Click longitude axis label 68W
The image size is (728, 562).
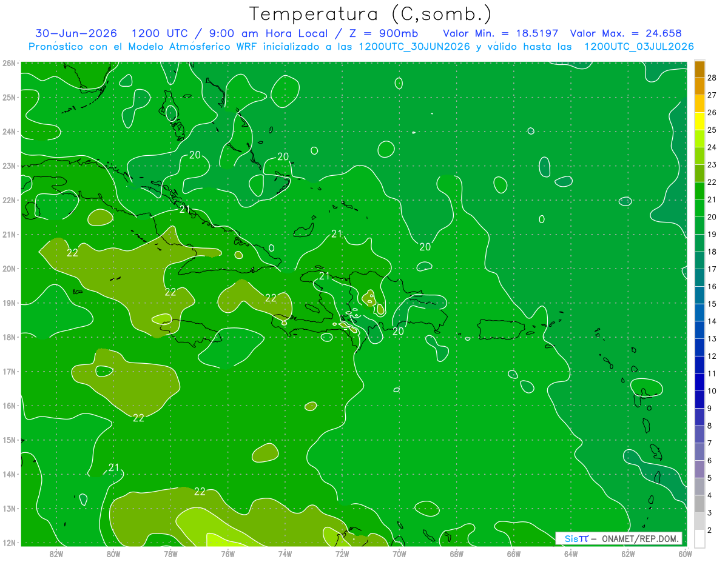click(x=457, y=554)
